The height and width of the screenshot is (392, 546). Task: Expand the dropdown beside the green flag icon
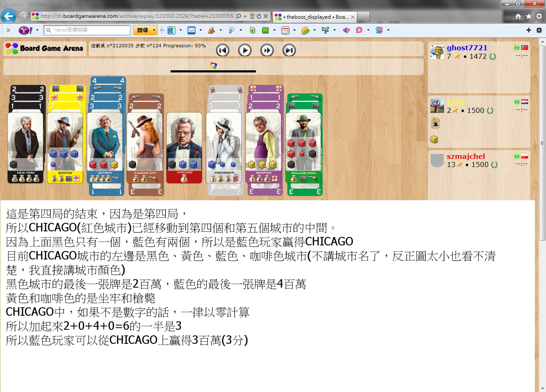pos(334,30)
